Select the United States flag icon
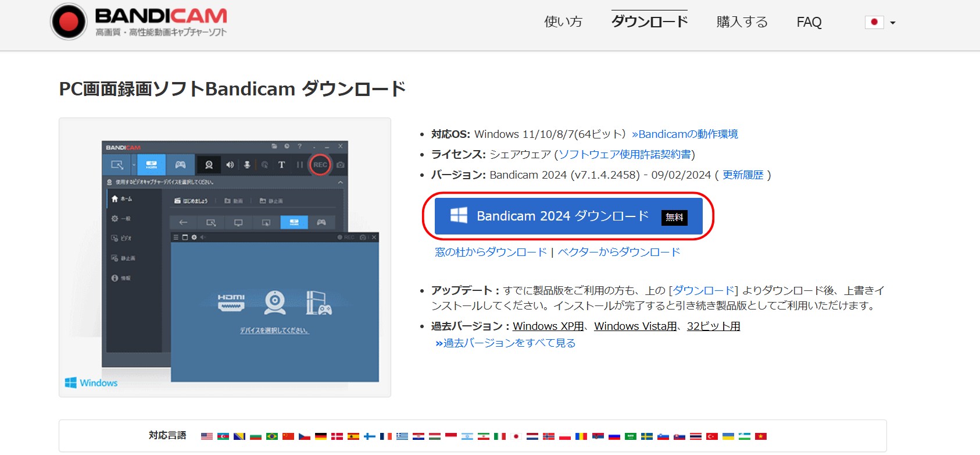 coord(207,436)
